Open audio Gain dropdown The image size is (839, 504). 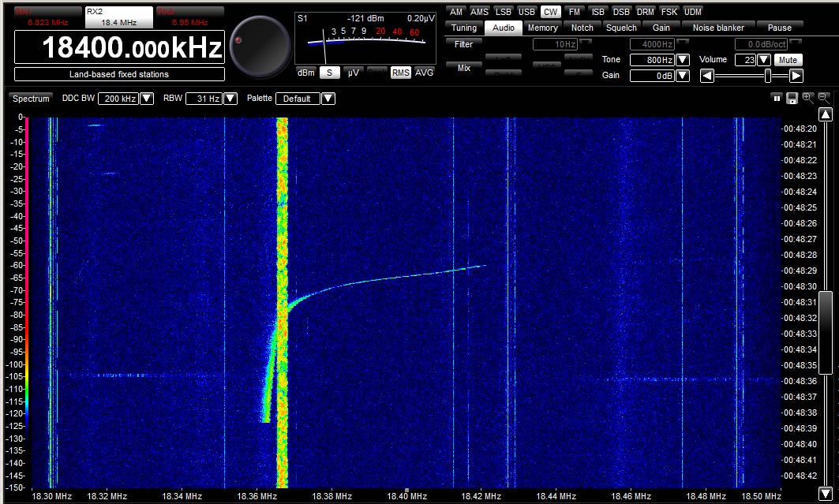click(x=682, y=76)
